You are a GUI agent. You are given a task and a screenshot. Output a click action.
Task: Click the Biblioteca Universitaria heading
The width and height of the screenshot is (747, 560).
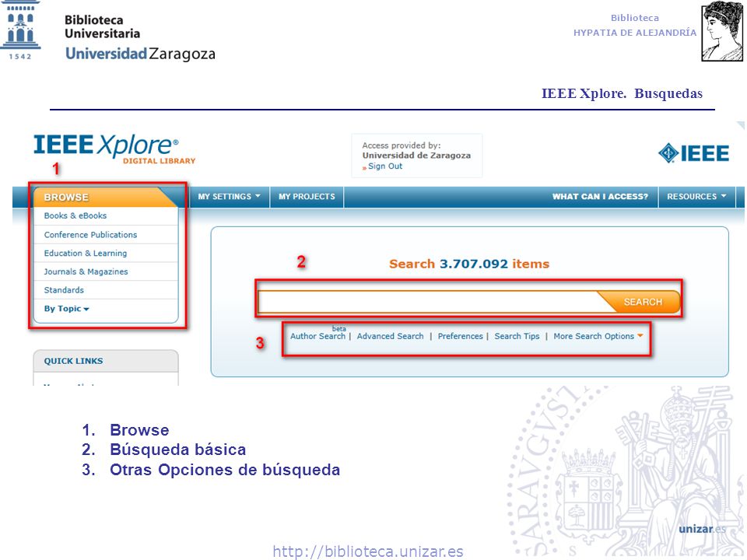tap(103, 26)
